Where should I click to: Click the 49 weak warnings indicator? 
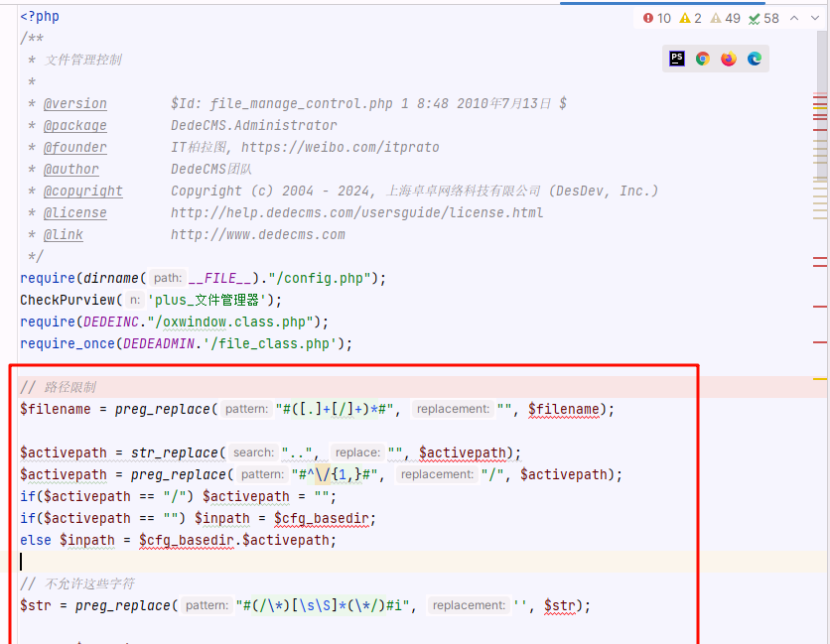(725, 19)
